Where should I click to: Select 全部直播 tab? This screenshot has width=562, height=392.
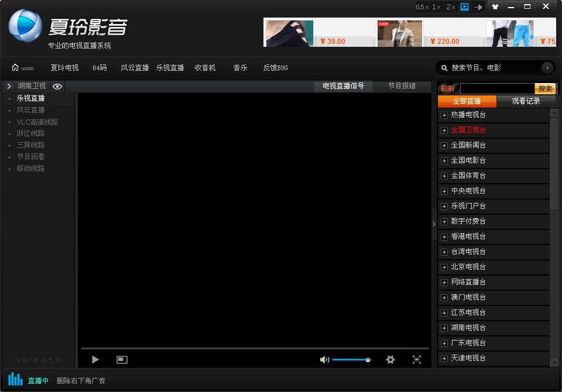point(467,101)
